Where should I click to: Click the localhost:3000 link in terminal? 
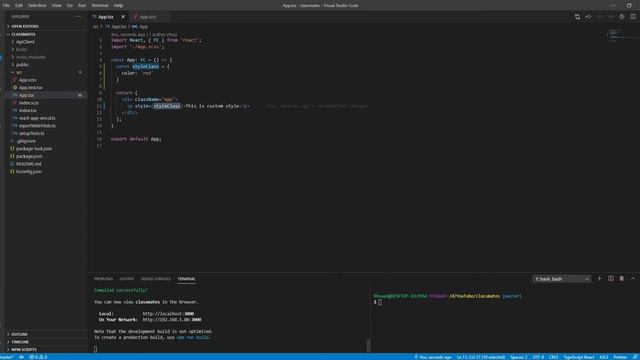click(x=168, y=314)
